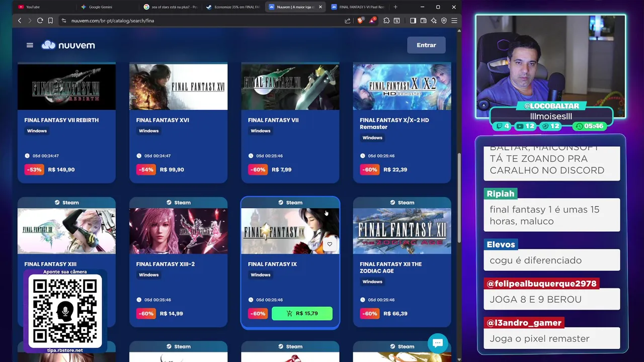Screen dimensions: 644x362
Task: Reload the current page
Action: [x=40, y=21]
